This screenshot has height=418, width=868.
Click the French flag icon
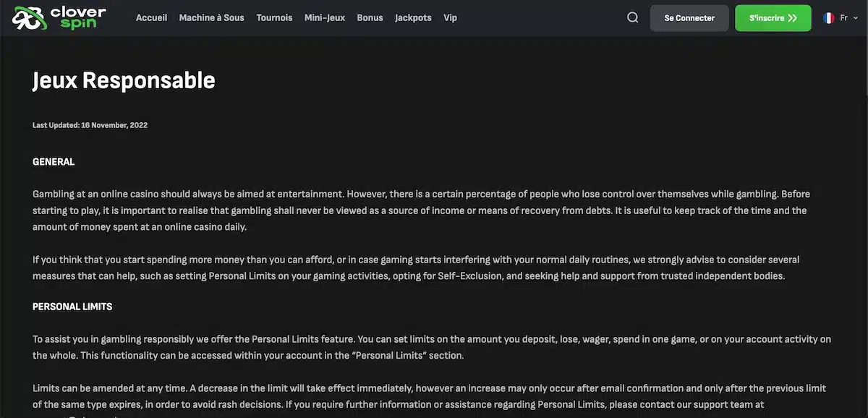point(828,18)
